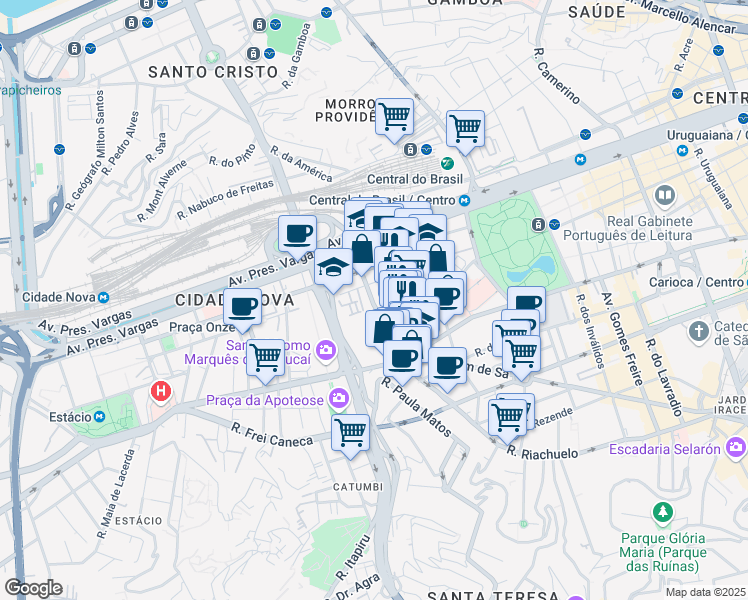Click the R. Maia de Lacerda label
The width and height of the screenshot is (748, 600).
click(x=116, y=494)
